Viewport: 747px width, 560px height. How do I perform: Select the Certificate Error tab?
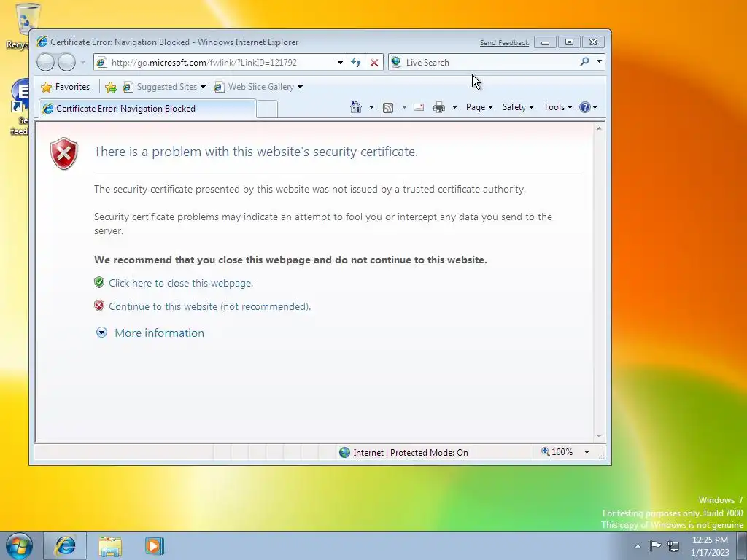[x=147, y=109]
